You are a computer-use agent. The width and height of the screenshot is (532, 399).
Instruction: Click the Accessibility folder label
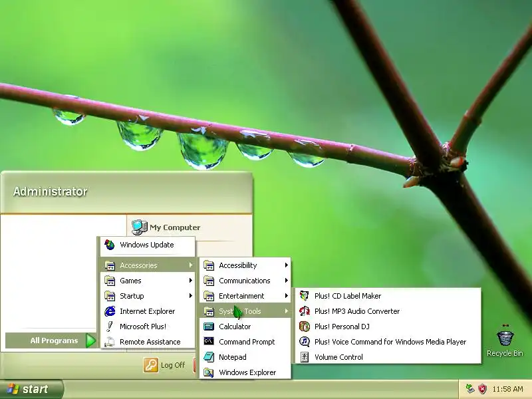click(238, 265)
